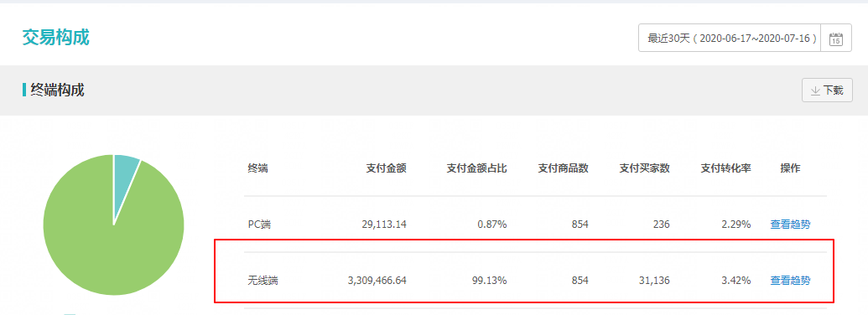868x315 pixels.
Task: View 无线端 trend via 查看趋势 link
Action: (790, 280)
